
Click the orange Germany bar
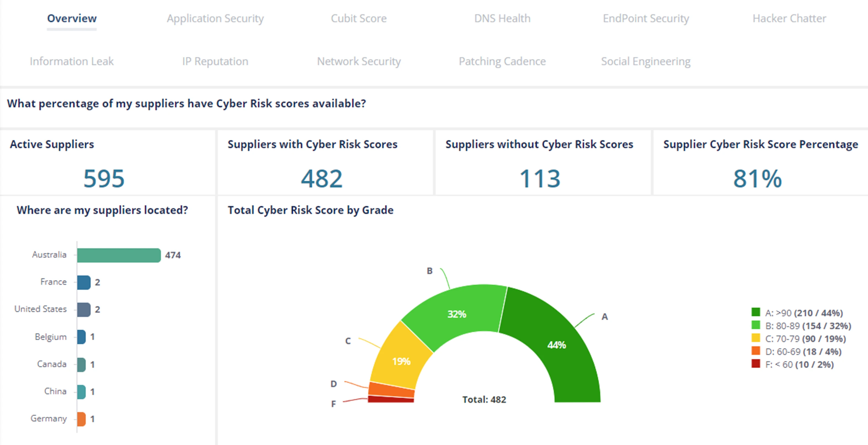coord(81,419)
